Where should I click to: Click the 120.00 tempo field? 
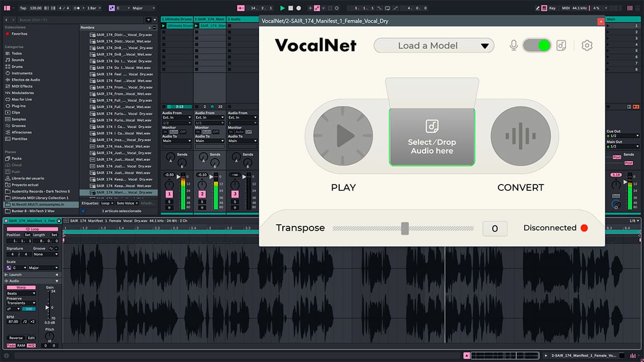[36, 8]
